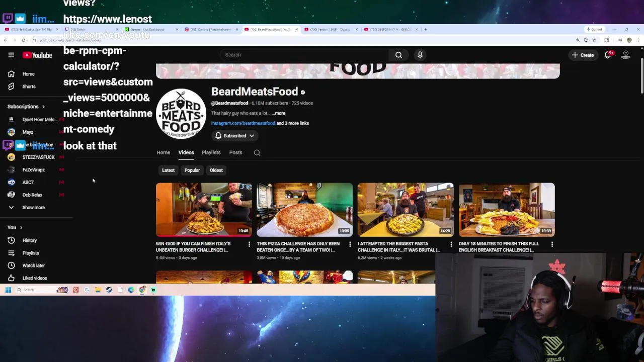This screenshot has height=362, width=644.
Task: Play the pizza challenge video thumbnail
Action: pos(305,210)
